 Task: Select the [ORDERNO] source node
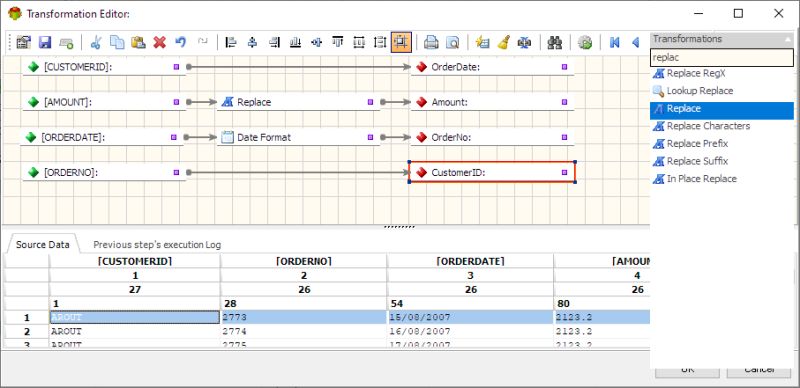point(104,173)
